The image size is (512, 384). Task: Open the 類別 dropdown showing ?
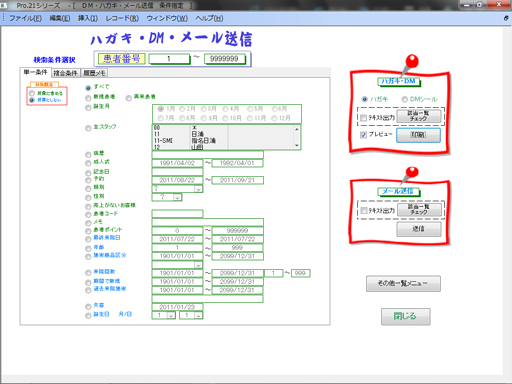(198, 189)
